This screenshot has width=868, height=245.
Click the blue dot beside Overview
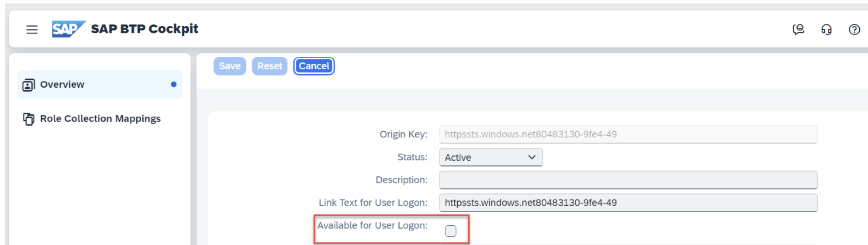[x=174, y=84]
